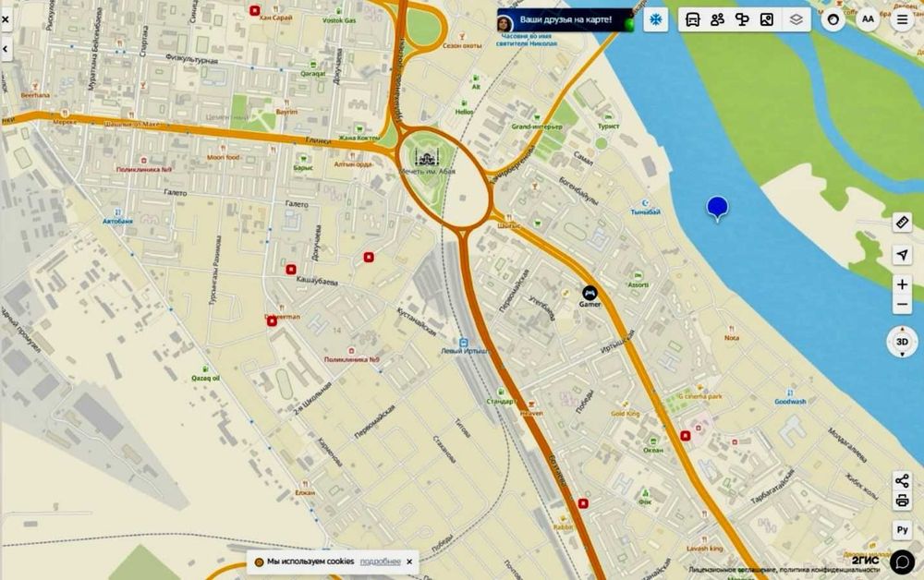The image size is (924, 580).
Task: Select the Левый Иртыш station marker
Action: (464, 343)
